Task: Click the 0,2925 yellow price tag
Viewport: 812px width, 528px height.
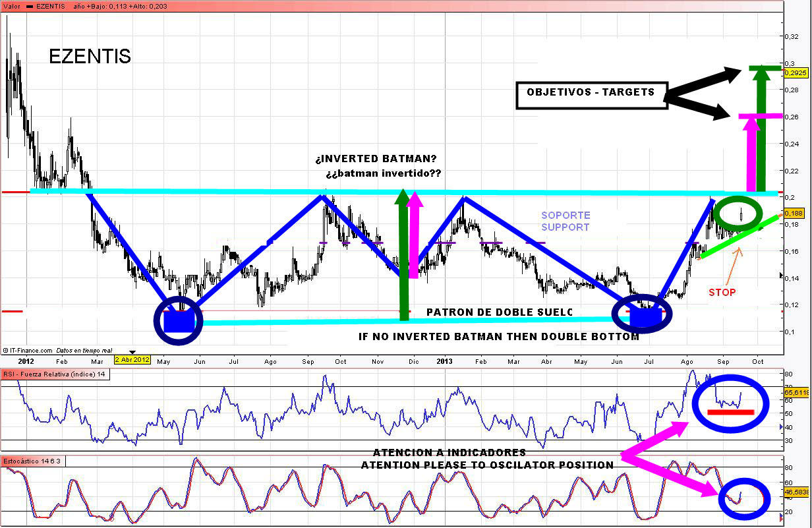Action: (795, 73)
